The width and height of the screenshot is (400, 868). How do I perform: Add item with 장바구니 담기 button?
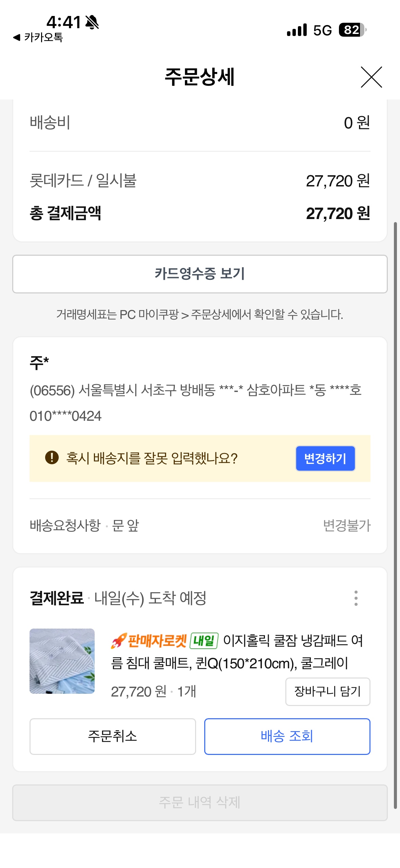(327, 691)
